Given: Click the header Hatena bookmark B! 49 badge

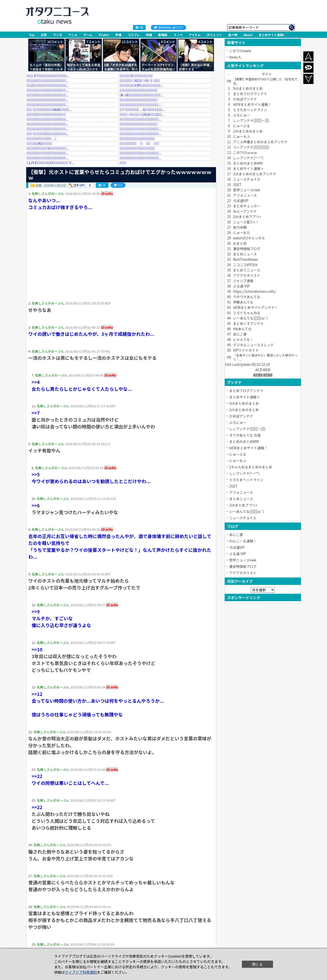Looking at the screenshot, I should (x=139, y=27).
